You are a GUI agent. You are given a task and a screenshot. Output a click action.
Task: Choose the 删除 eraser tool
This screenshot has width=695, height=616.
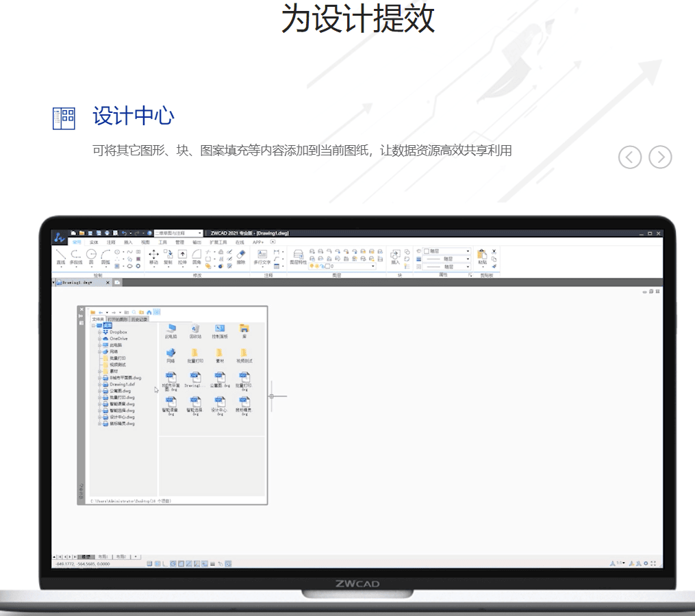point(240,257)
